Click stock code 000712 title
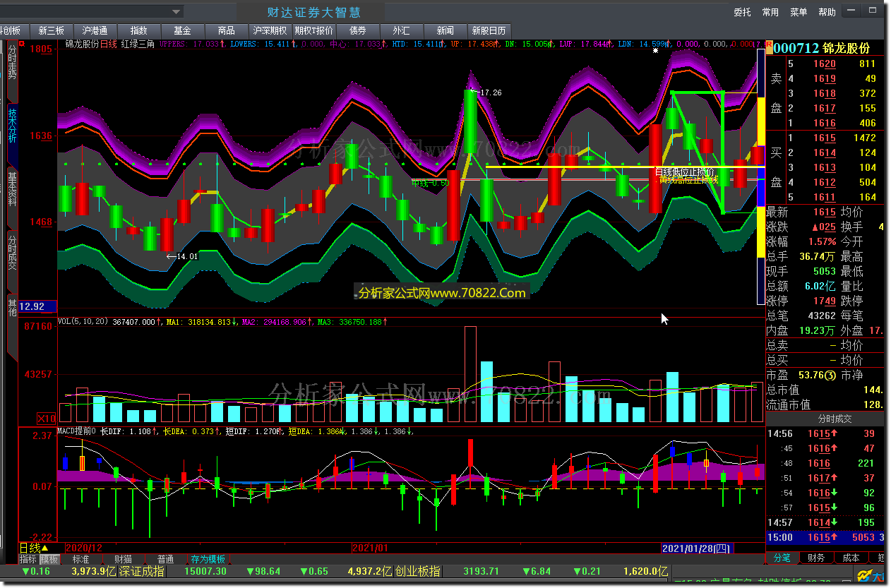This screenshot has width=891, height=588. (x=796, y=48)
